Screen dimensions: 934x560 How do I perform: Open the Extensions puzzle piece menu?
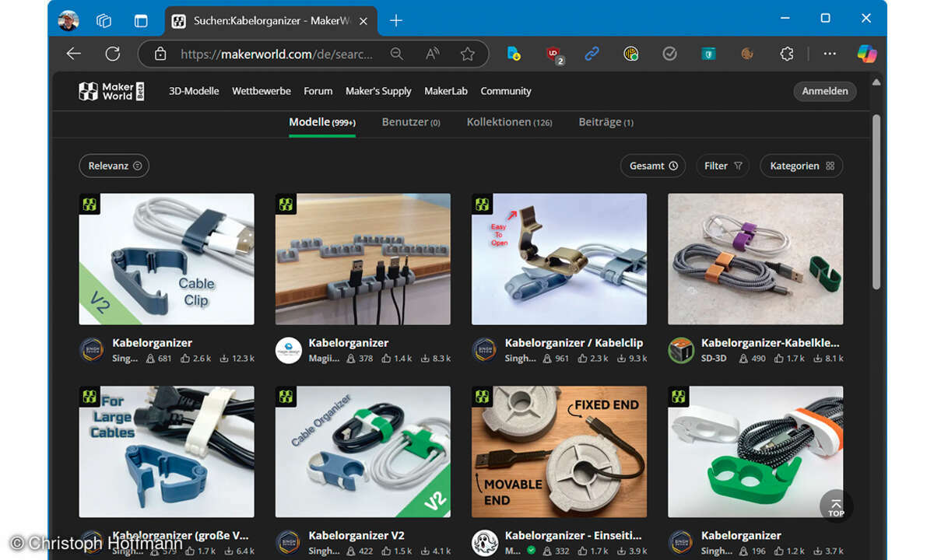tap(786, 54)
